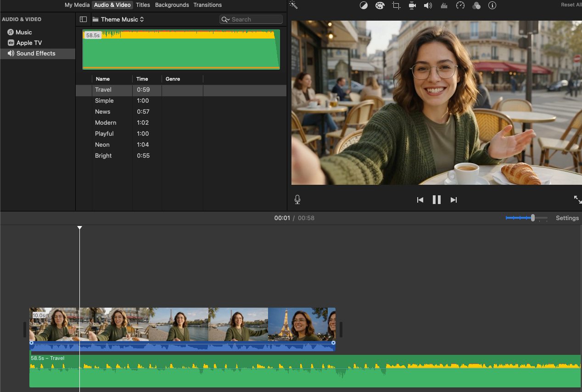
Task: Click the 00:58 total duration label
Action: 306,218
